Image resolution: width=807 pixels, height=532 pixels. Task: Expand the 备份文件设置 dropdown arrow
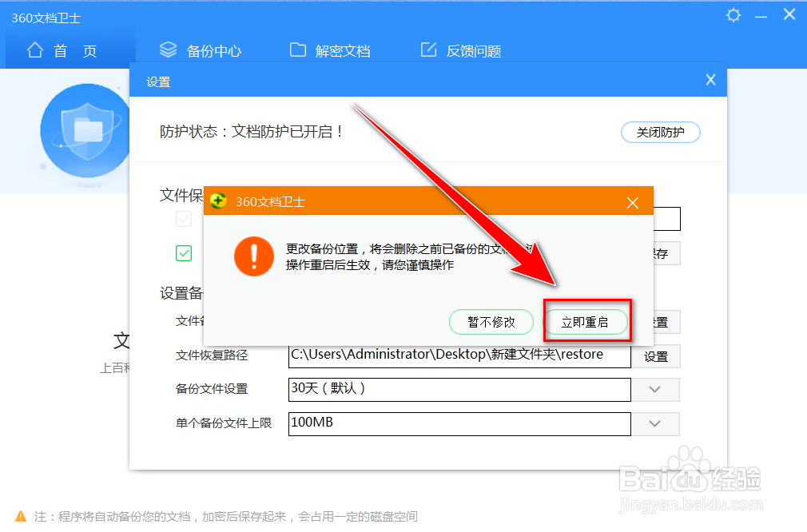click(655, 390)
